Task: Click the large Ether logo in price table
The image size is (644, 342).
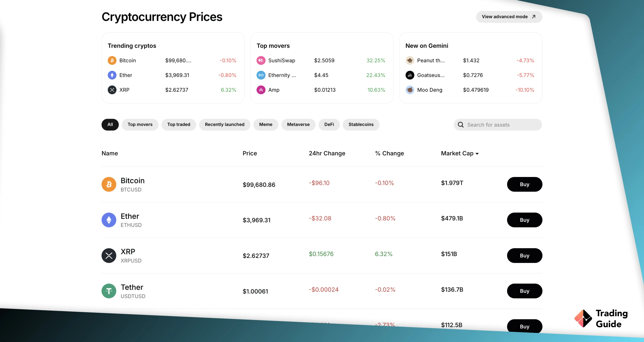Action: tap(109, 220)
